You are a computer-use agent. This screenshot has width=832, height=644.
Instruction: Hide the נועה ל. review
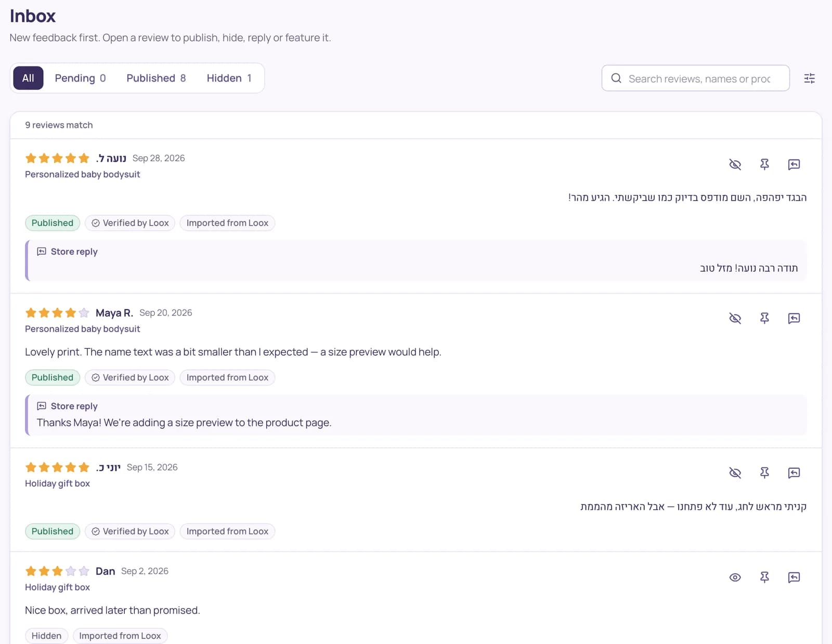click(x=735, y=165)
